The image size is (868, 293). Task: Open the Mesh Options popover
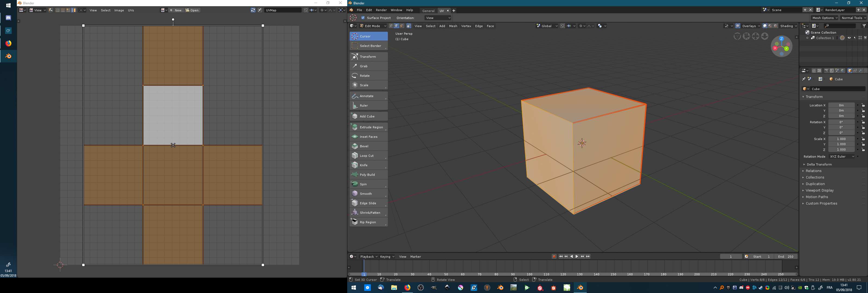[x=824, y=18]
